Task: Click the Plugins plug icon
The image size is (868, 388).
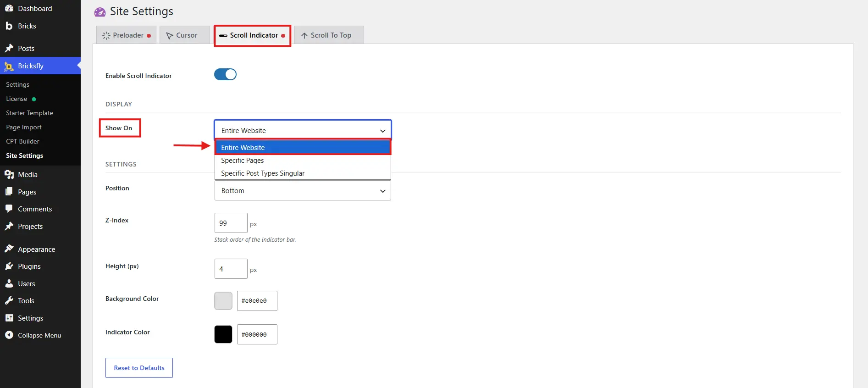Action: 9,266
